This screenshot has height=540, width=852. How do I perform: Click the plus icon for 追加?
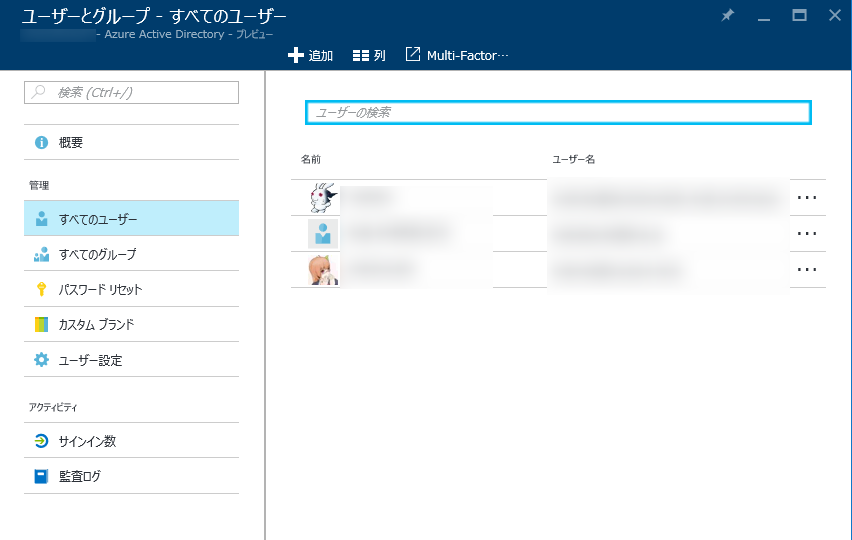296,55
